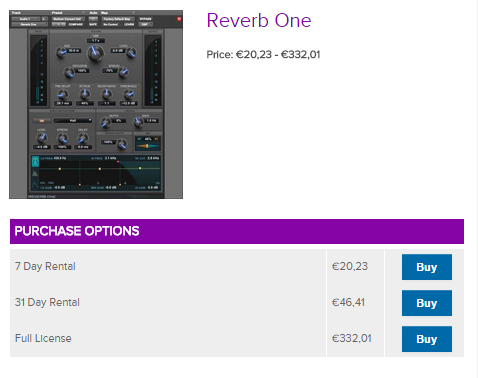
Task: Open the Reverb One title link
Action: [x=259, y=21]
